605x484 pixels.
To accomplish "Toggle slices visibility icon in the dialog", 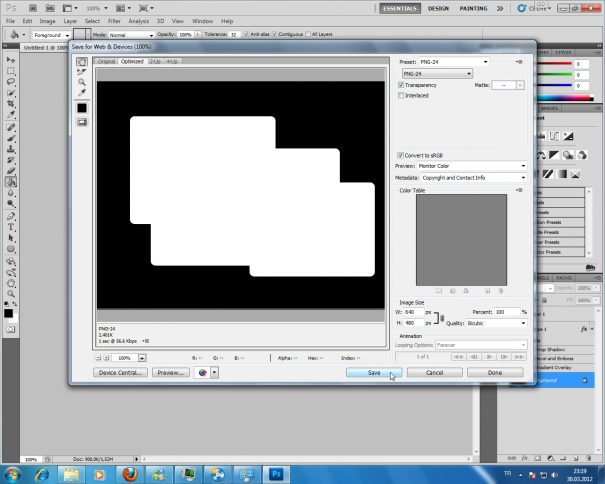I will tap(82, 122).
